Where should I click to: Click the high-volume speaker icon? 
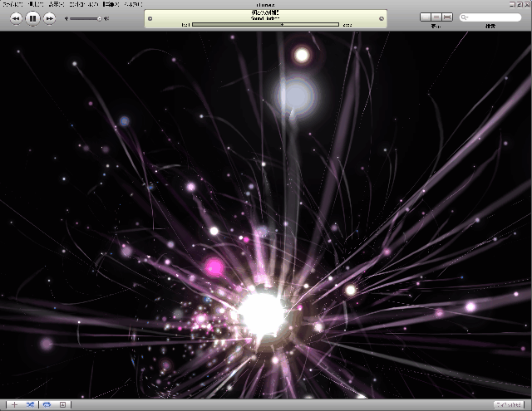(x=106, y=18)
